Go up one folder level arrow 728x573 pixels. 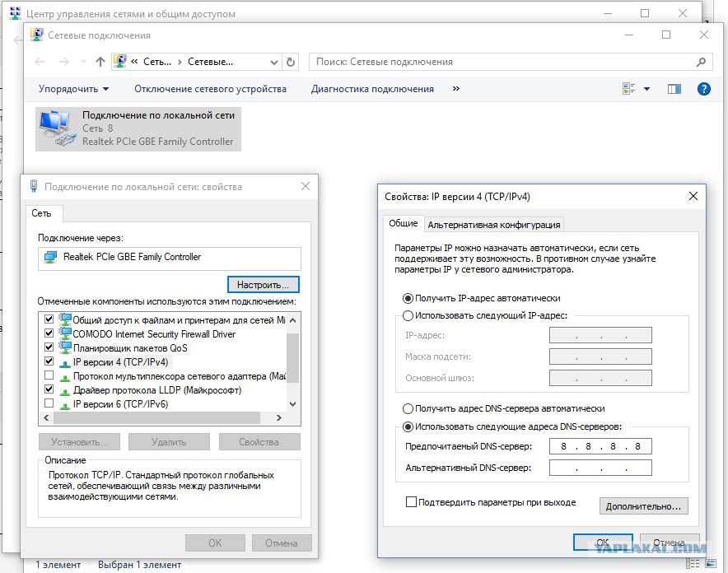point(100,62)
